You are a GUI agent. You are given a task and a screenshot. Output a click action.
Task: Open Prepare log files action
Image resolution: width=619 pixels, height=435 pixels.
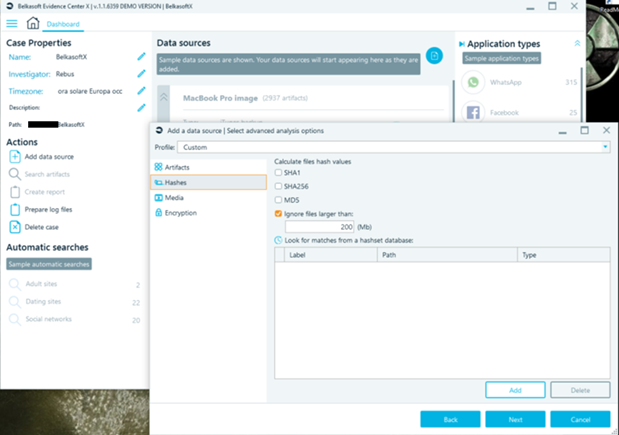tap(48, 210)
